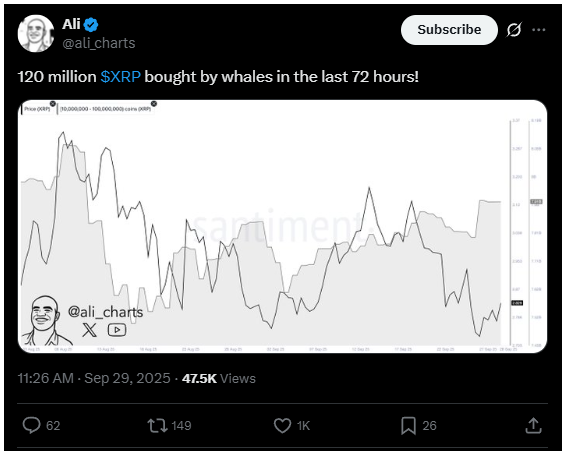Click the post timestamp Sep 29, 2025
The width and height of the screenshot is (566, 455).
coord(127,378)
